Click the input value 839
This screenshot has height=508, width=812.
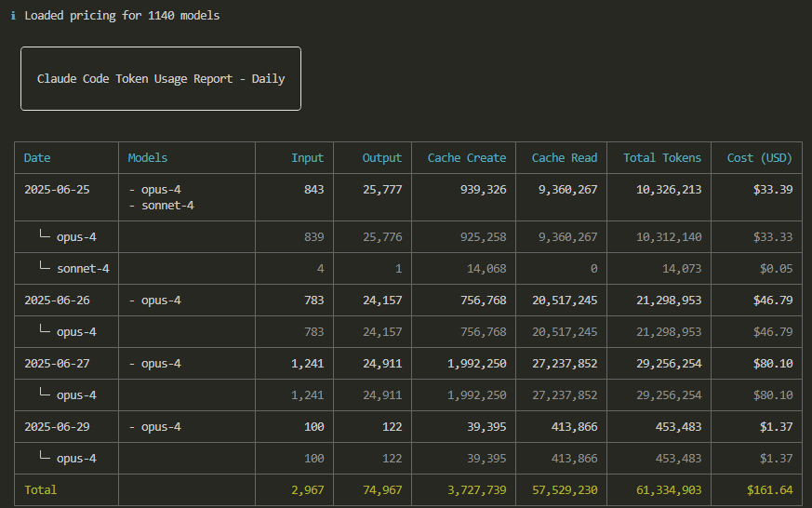313,237
